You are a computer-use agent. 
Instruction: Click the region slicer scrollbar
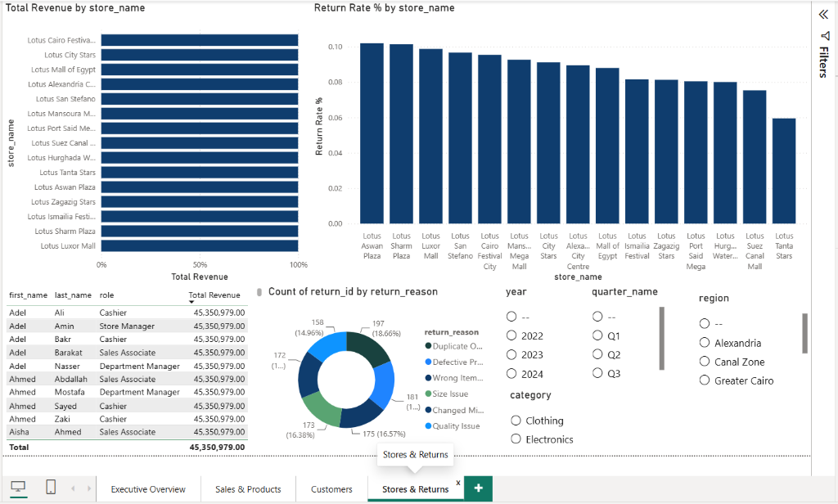(805, 334)
